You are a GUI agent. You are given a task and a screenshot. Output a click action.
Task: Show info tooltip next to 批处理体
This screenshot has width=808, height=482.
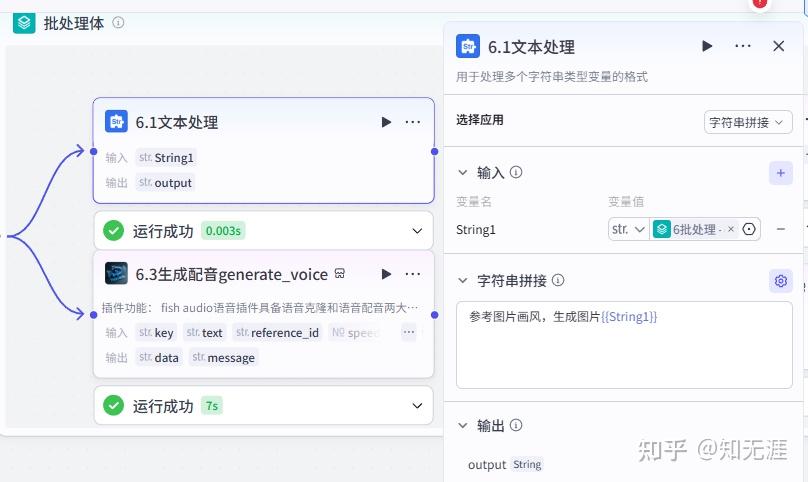click(x=118, y=23)
